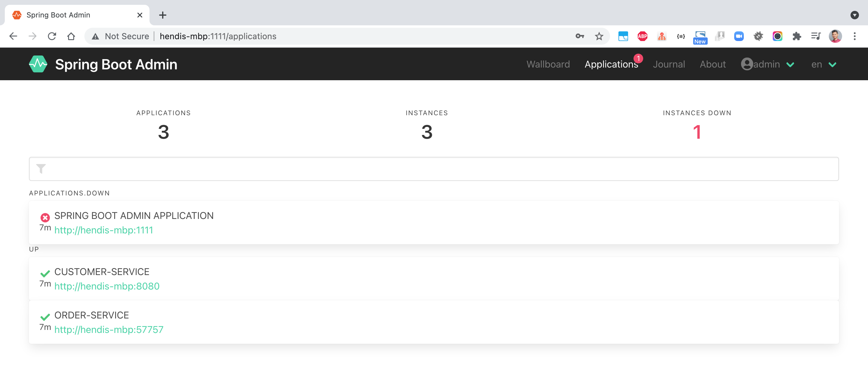Open the http://hendis-mbp:57757 instance link

(x=109, y=330)
